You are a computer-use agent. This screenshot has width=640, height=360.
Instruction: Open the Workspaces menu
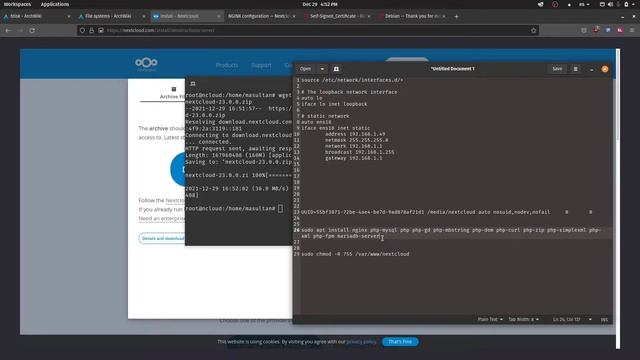pyautogui.click(x=18, y=4)
